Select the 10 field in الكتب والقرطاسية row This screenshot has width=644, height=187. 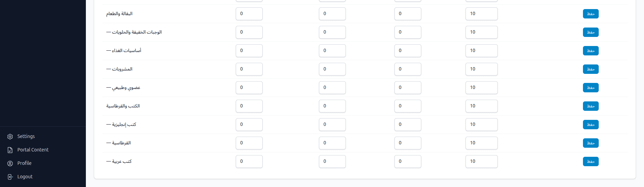tap(481, 106)
